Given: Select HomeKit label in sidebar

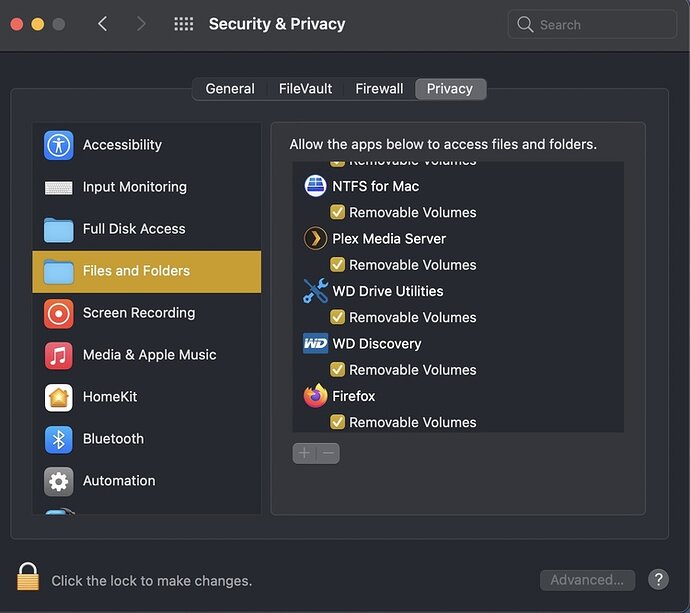Looking at the screenshot, I should 110,397.
